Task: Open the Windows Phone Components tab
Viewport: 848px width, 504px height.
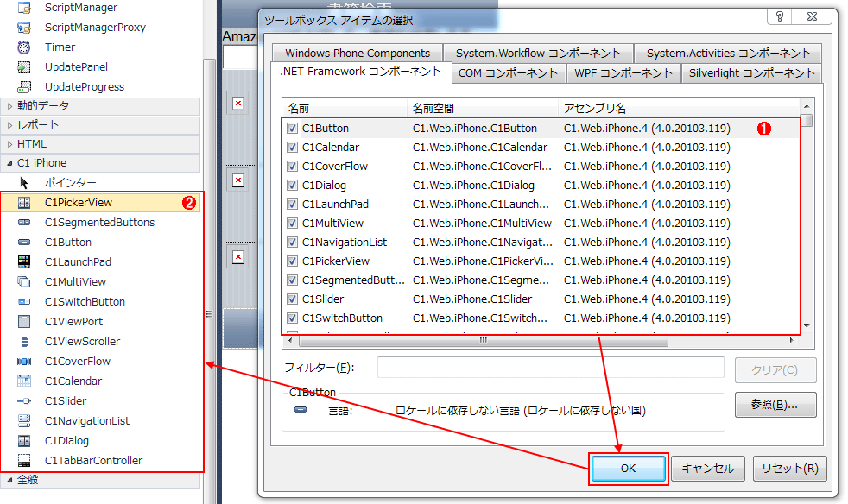Action: (358, 53)
